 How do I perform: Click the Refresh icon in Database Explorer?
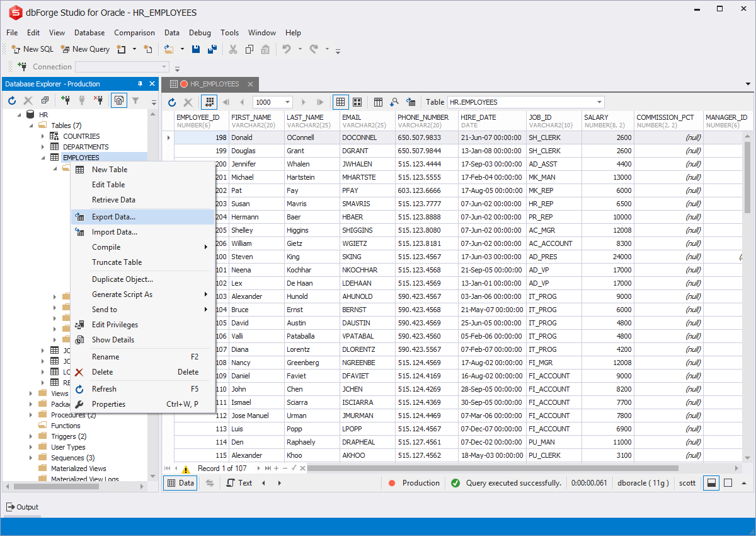coord(11,100)
